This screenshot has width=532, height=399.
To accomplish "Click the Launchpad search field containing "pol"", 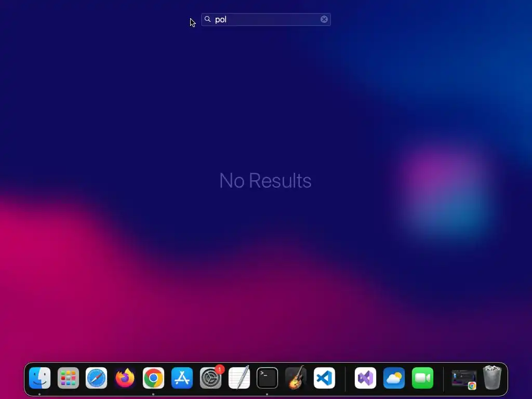I will (266, 19).
